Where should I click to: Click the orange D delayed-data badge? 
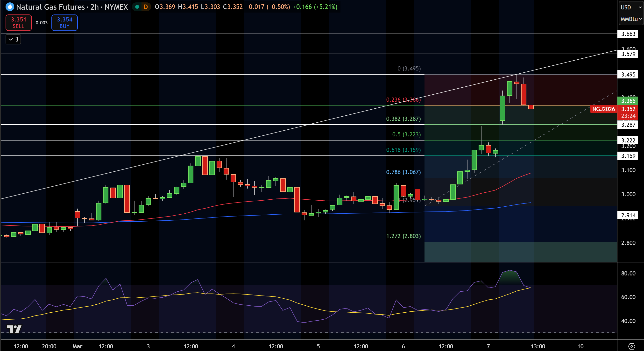(x=146, y=7)
